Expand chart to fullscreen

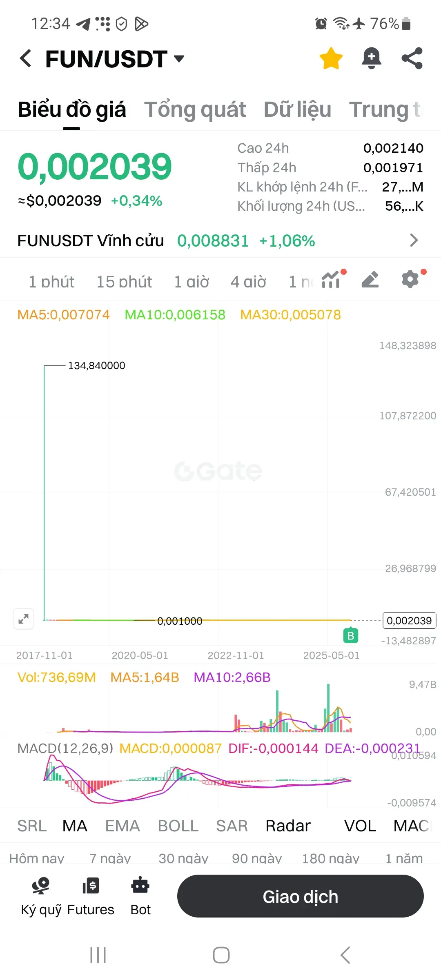pos(23,619)
